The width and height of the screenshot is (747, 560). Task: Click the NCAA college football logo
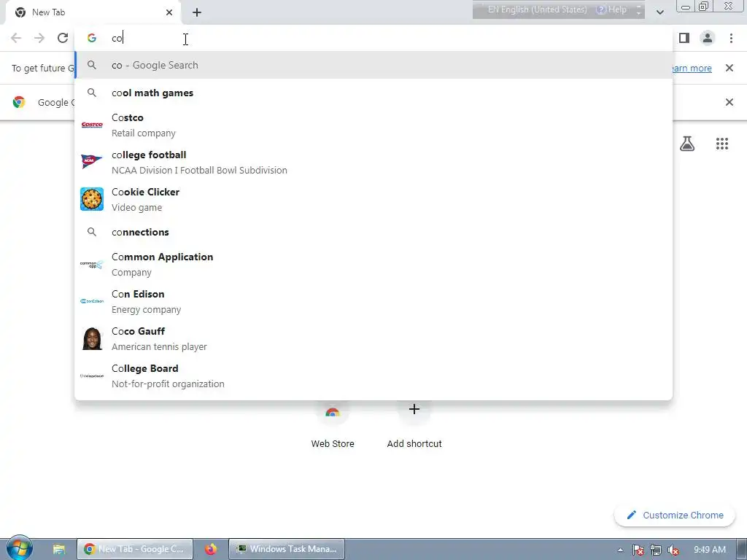tap(92, 162)
